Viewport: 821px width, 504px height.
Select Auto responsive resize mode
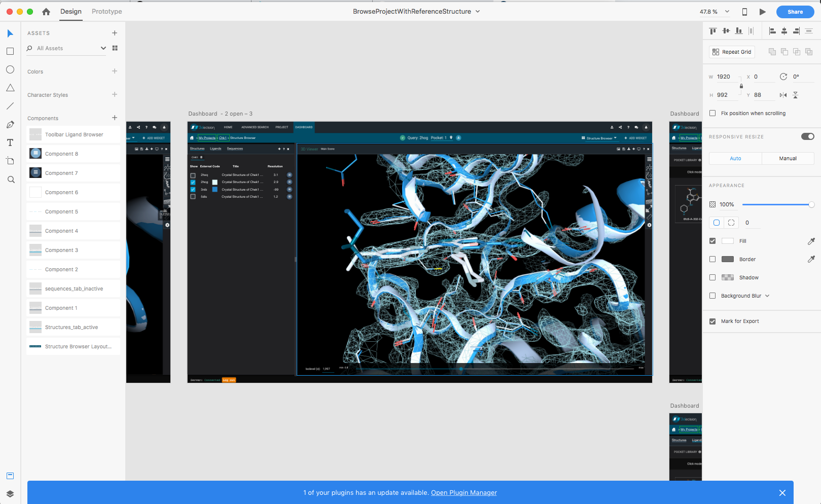735,158
